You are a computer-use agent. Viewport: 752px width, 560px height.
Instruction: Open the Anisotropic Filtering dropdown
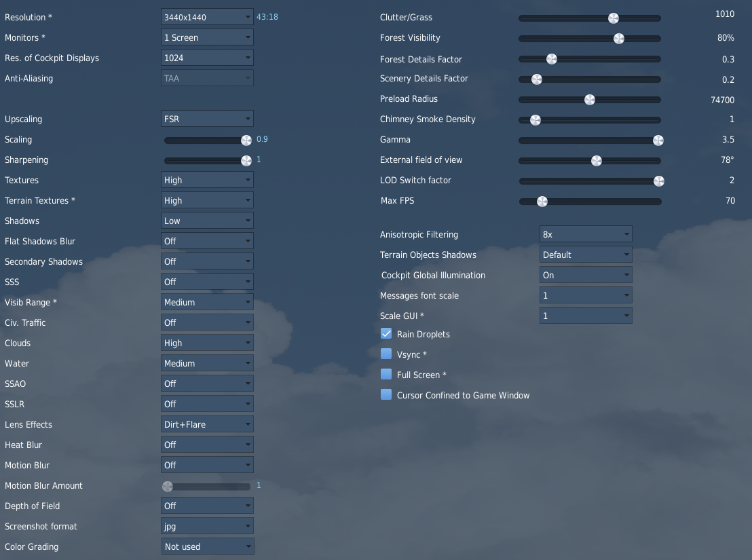pos(586,234)
